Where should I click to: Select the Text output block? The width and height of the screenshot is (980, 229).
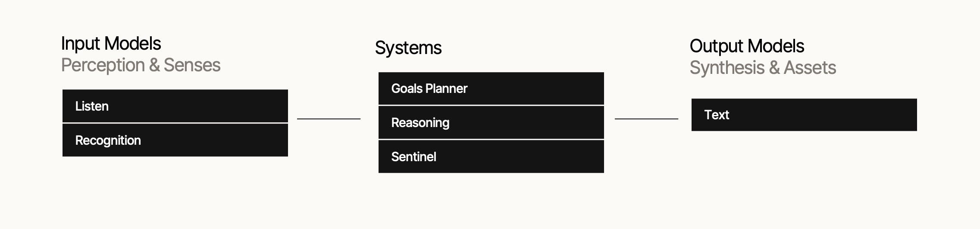[804, 115]
